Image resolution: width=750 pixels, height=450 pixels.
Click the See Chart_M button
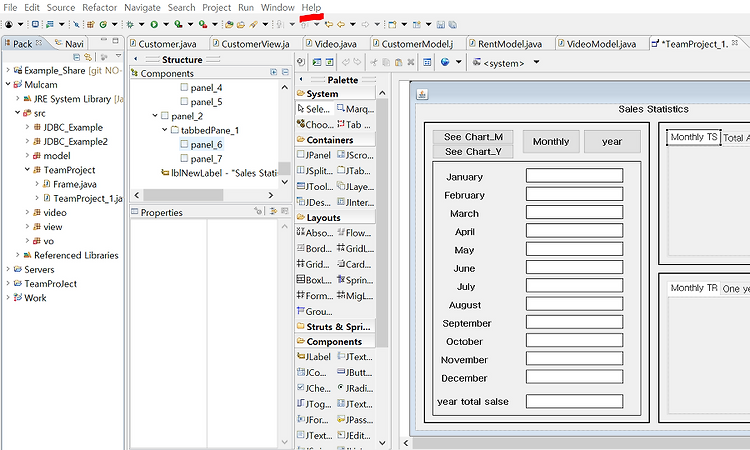(473, 137)
